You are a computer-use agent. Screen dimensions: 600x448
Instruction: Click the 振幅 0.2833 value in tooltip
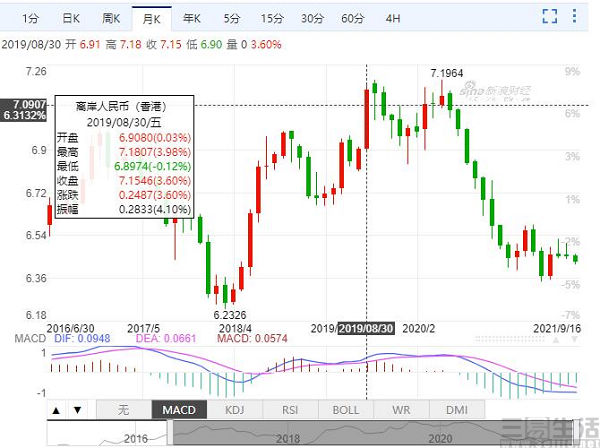pyautogui.click(x=155, y=209)
